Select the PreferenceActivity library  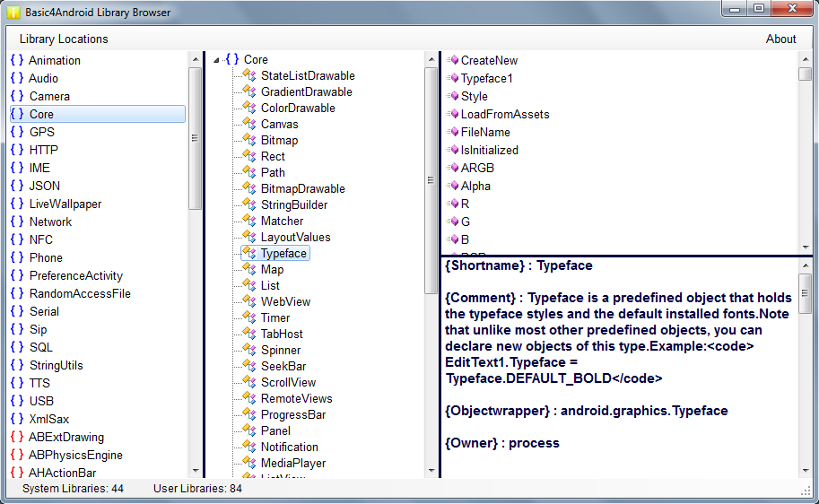(x=75, y=275)
